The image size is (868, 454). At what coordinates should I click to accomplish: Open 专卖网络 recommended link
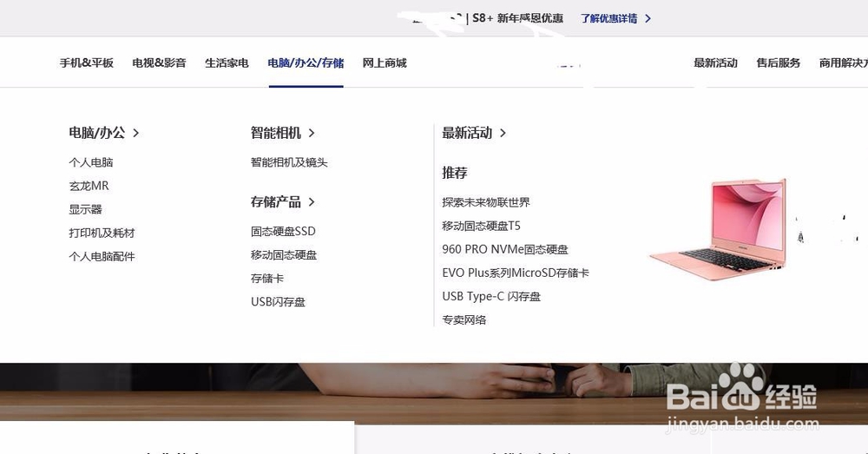464,320
